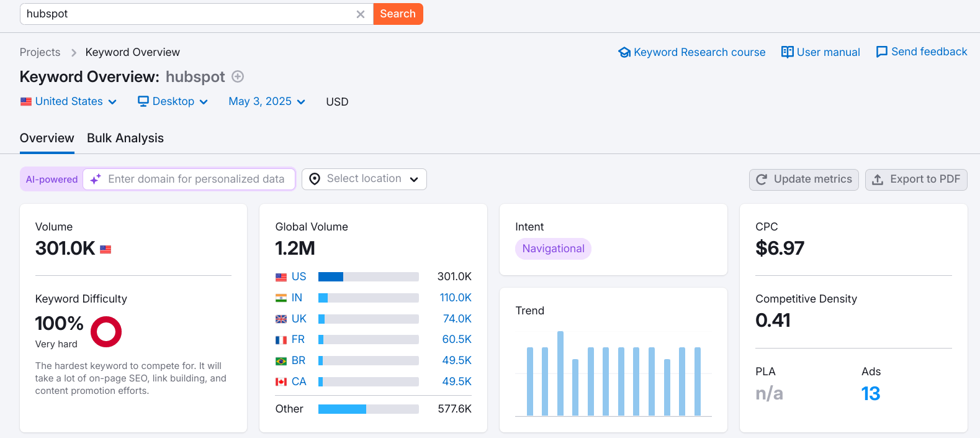
Task: Switch to the Bulk Analysis tab
Action: pyautogui.click(x=125, y=138)
